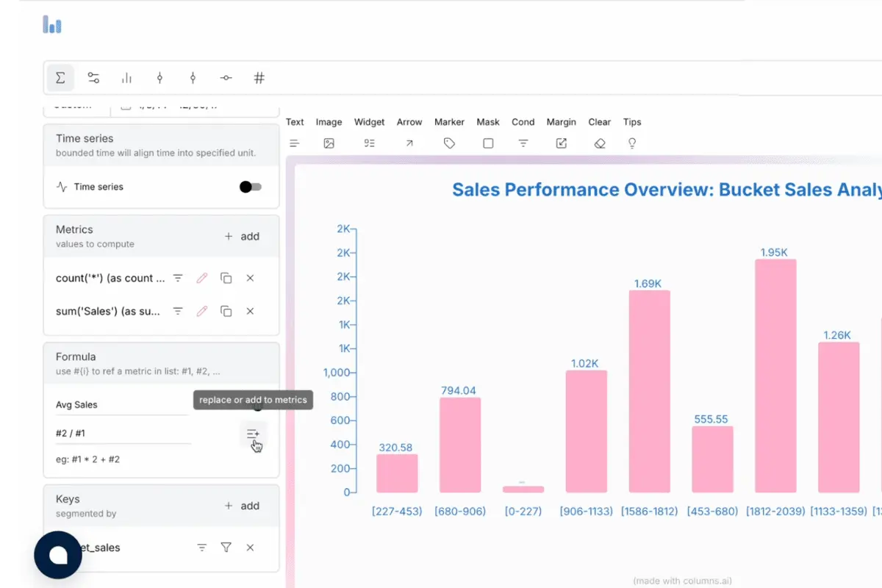Select the Arrow annotation tool
The image size is (882, 588).
(x=409, y=143)
